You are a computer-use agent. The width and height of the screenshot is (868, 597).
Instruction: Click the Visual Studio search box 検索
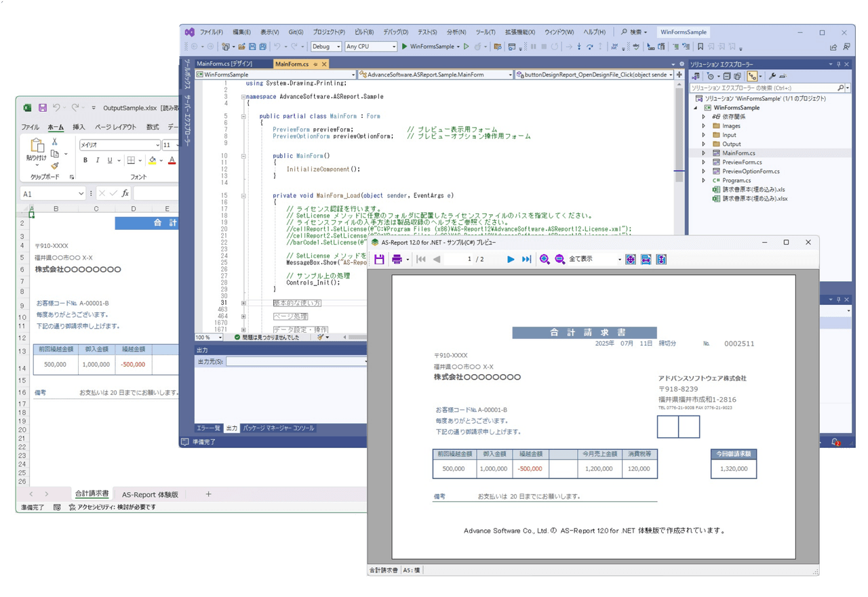click(635, 32)
